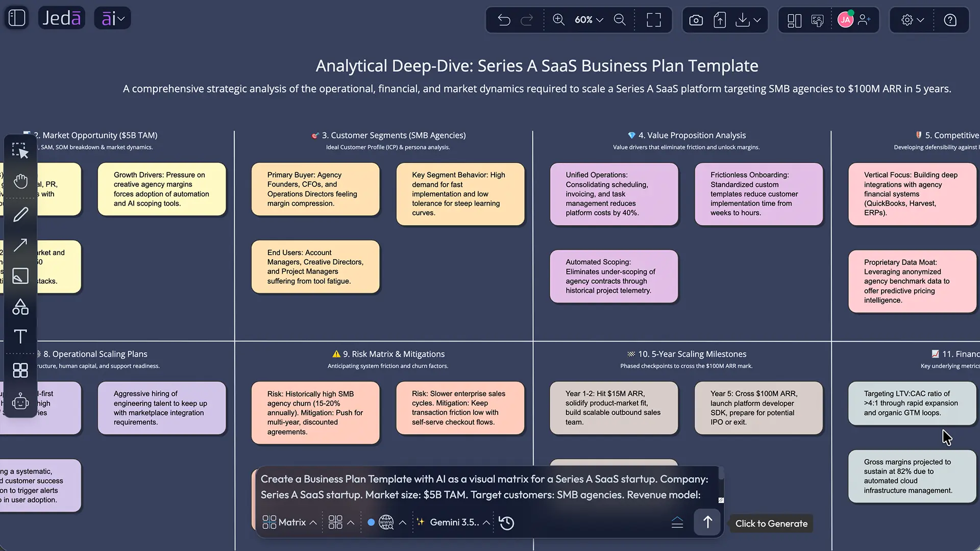Viewport: 980px width, 551px height.
Task: Click the Jedā logo button
Action: 61,18
